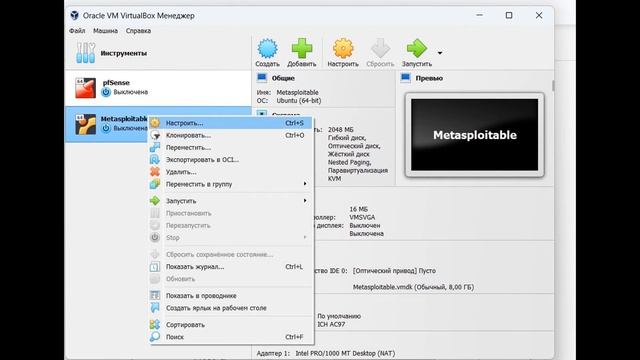640x360 pixels.
Task: Choose Создать ярлык на рабочем столе
Action: 231,308
